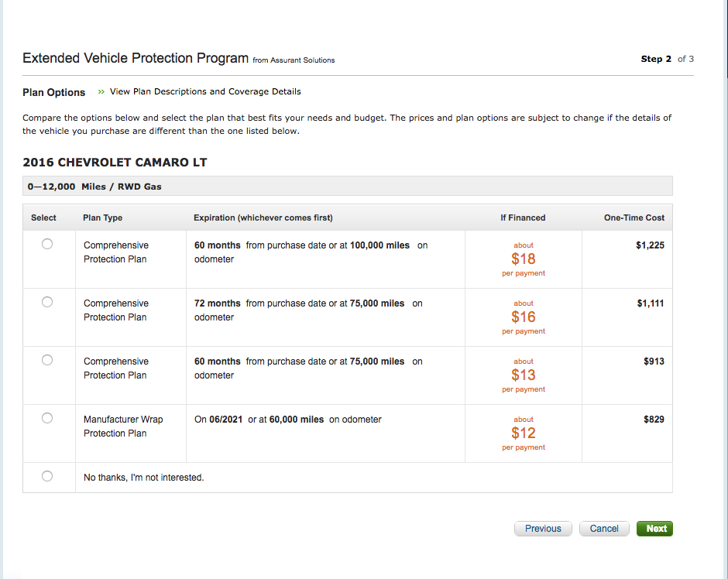Click the $16 per payment financed amount
Image resolution: width=728 pixels, height=579 pixels.
tap(524, 317)
